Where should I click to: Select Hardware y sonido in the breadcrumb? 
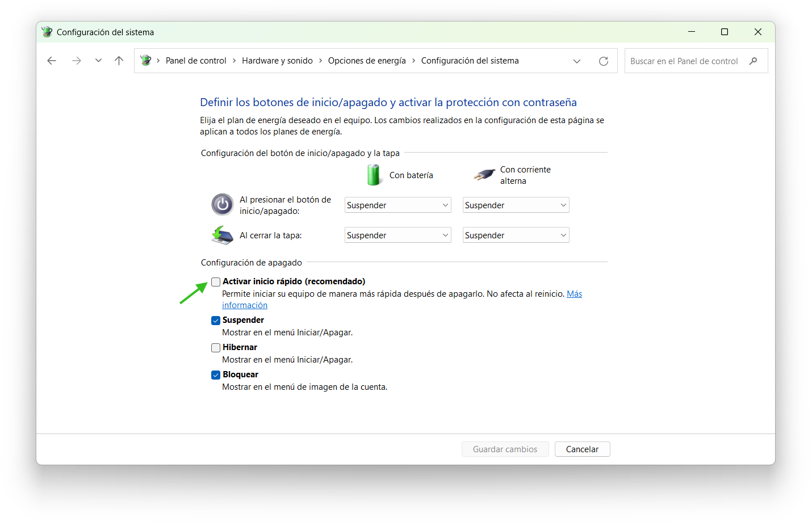278,60
